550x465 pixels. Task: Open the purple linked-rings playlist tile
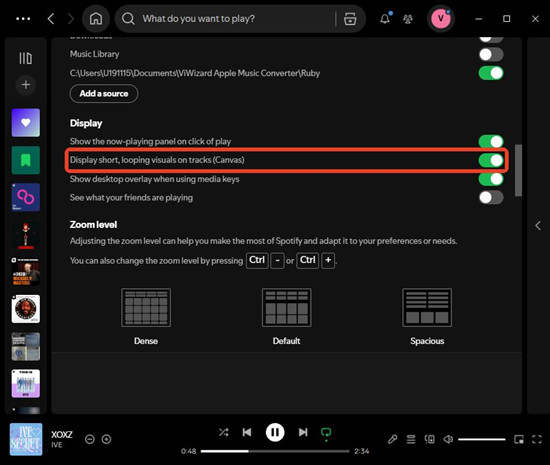tap(26, 197)
